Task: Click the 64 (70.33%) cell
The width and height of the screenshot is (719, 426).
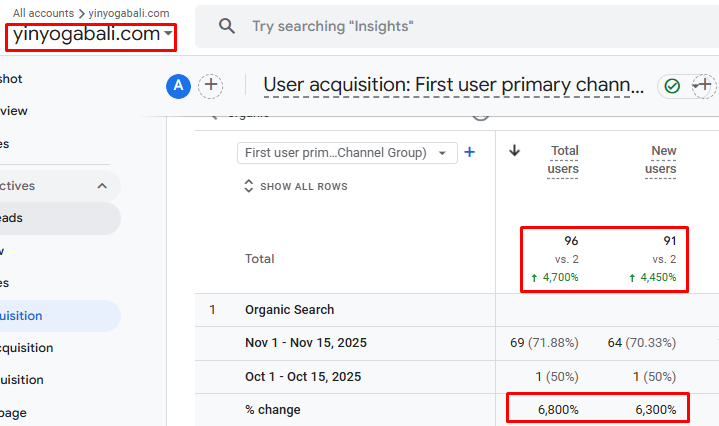Action: point(642,343)
